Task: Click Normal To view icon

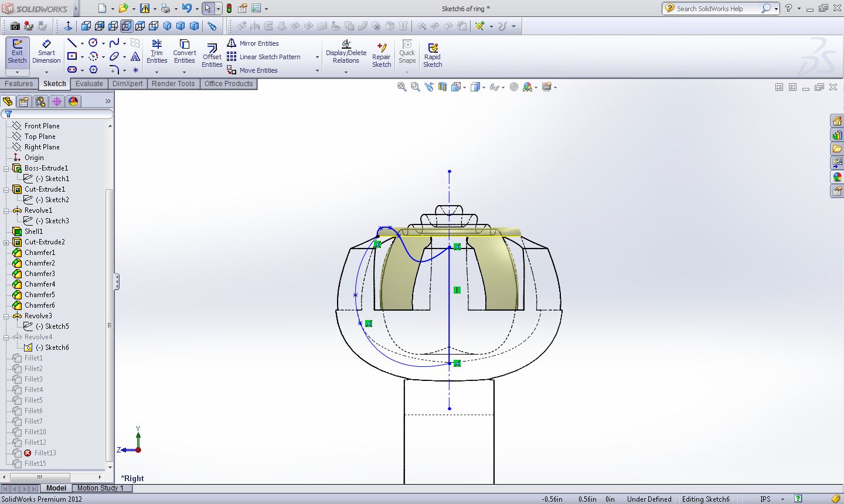Action: coord(68,26)
